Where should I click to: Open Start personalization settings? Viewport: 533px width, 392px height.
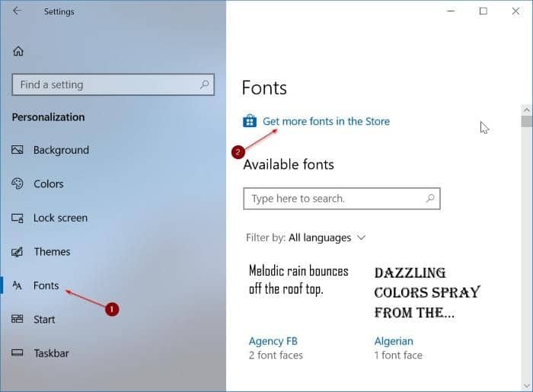point(44,319)
